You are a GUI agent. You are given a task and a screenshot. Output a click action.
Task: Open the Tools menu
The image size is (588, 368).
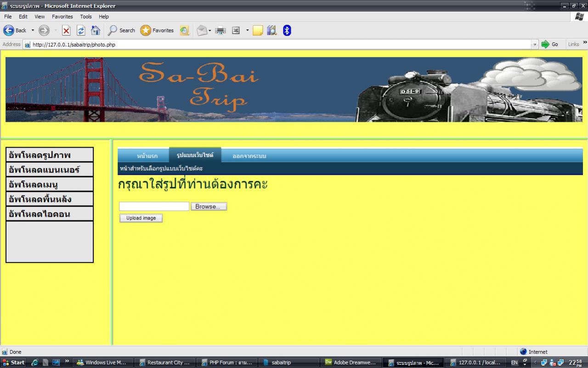point(86,17)
